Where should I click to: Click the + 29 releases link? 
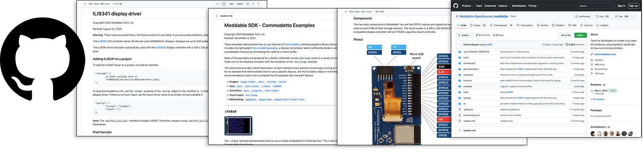(597, 99)
